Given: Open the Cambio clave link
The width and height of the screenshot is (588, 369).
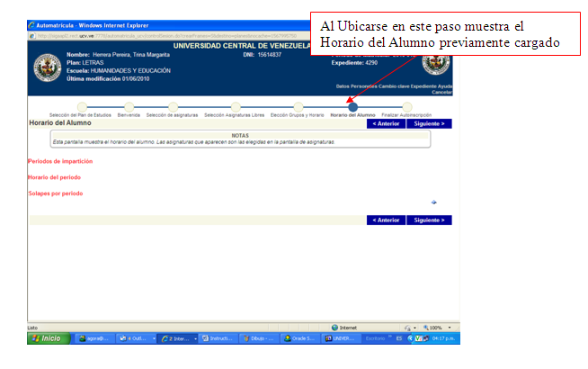Looking at the screenshot, I should click(394, 86).
